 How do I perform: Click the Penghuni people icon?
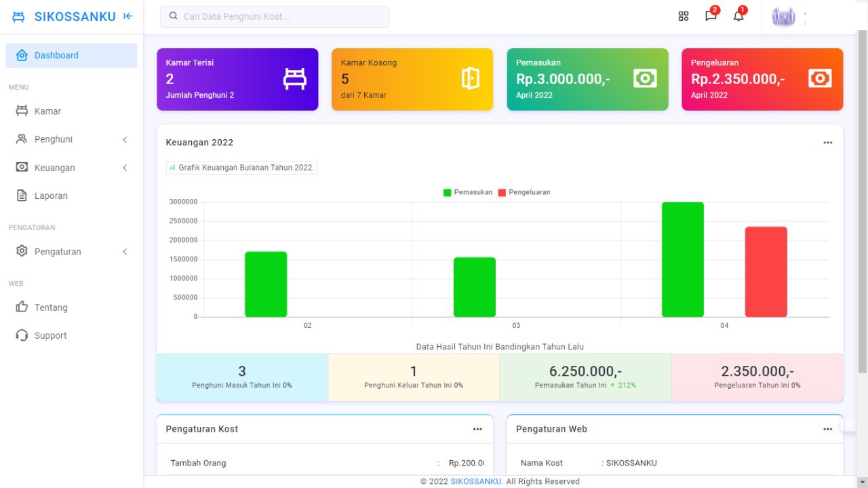22,139
